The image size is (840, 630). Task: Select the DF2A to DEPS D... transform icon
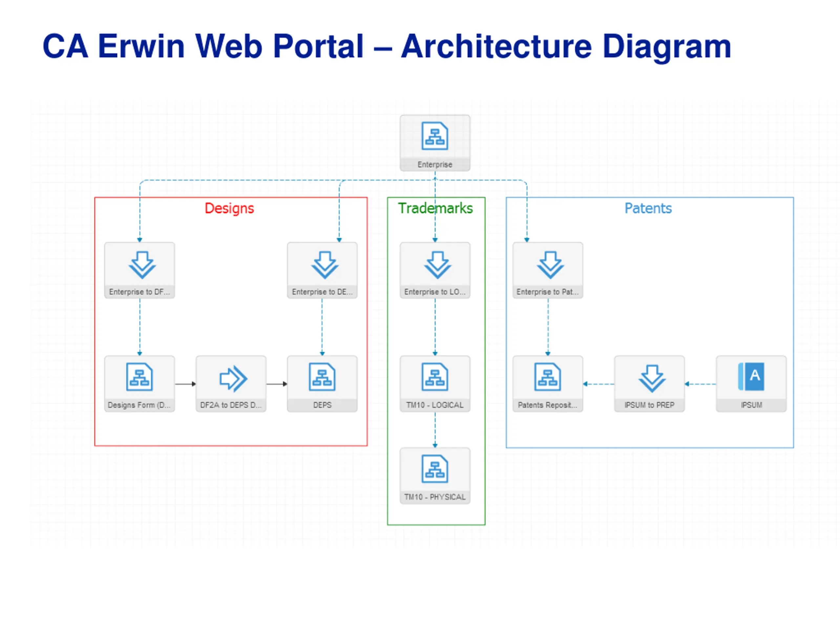pos(233,379)
